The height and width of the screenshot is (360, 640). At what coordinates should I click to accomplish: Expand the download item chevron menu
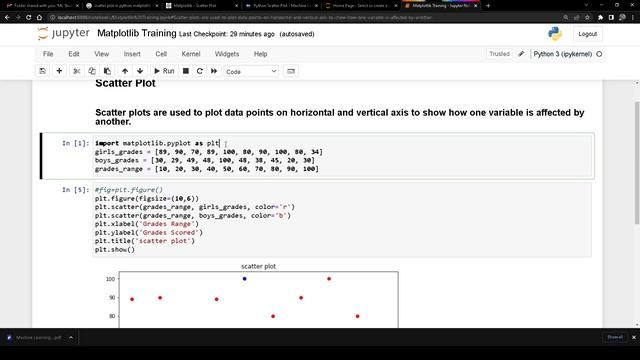click(x=71, y=338)
